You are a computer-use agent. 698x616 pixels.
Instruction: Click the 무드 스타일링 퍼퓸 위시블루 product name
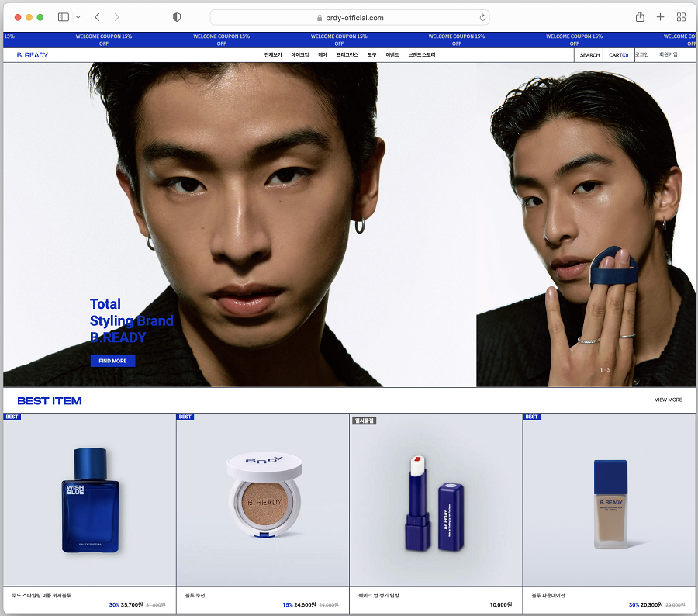(x=41, y=595)
